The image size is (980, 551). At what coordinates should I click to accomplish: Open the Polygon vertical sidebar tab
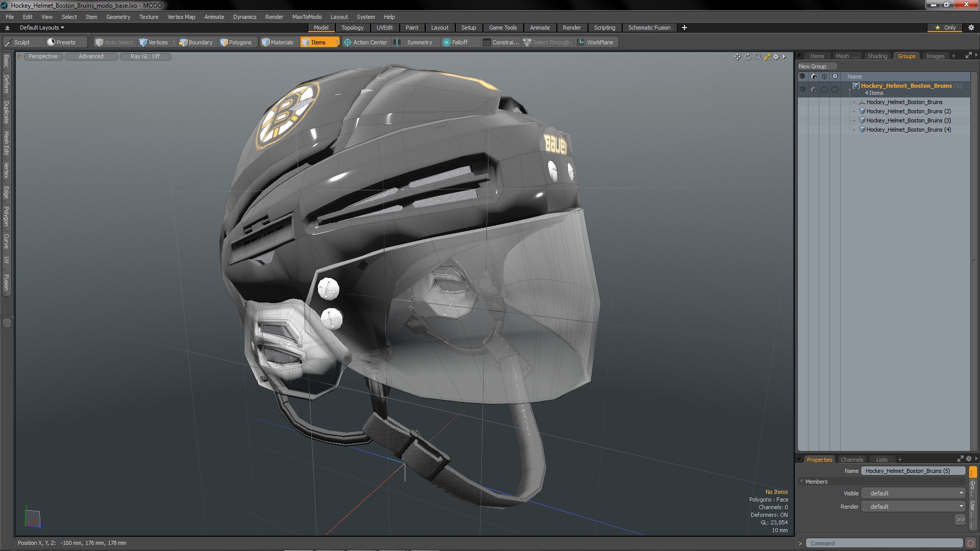pos(7,217)
